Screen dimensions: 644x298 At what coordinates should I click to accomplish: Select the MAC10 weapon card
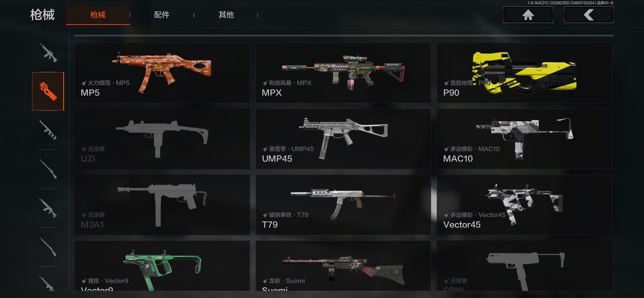(x=524, y=139)
